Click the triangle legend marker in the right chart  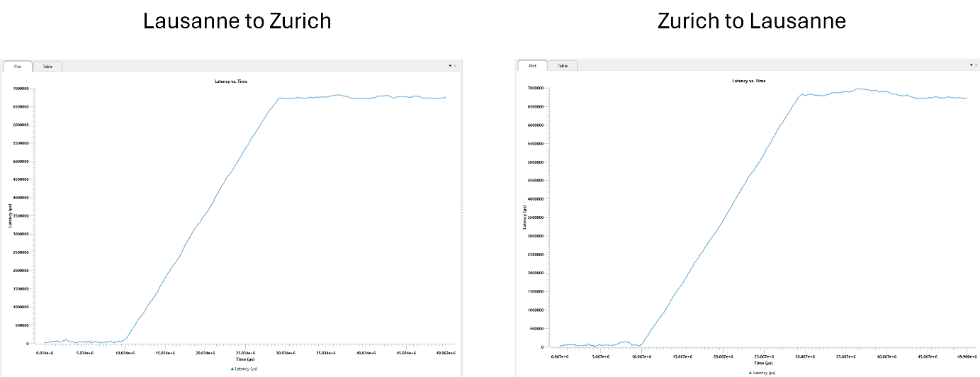[x=750, y=372]
